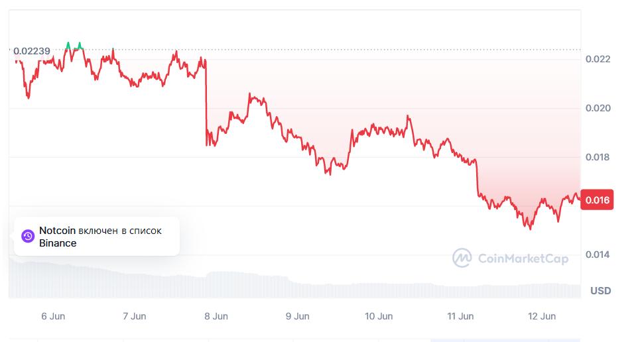This screenshot has height=342, width=644.
Task: Click the green price peak on chart
Action: click(74, 46)
